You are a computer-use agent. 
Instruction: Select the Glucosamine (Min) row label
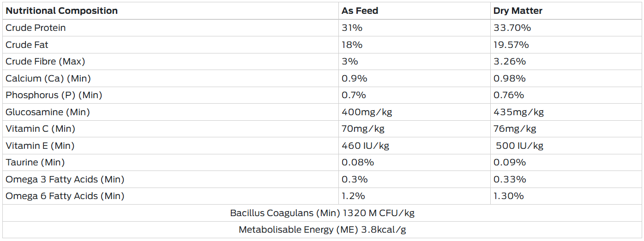click(48, 112)
